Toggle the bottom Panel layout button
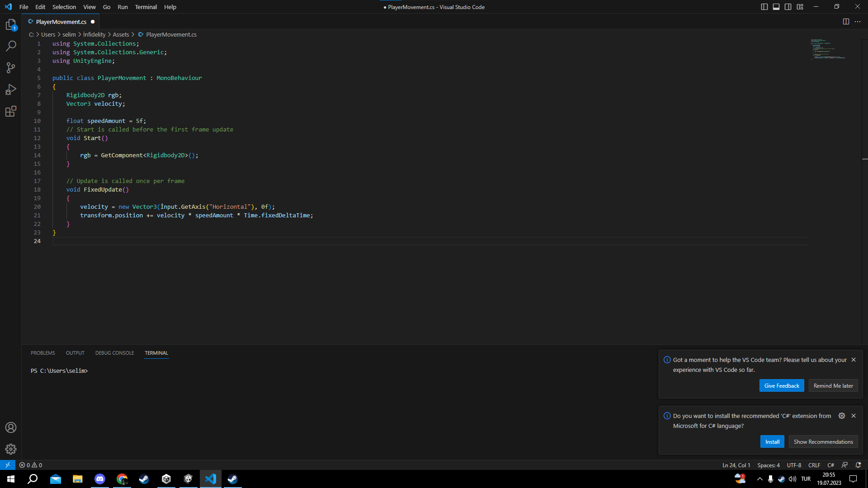This screenshot has height=488, width=868. click(776, 7)
